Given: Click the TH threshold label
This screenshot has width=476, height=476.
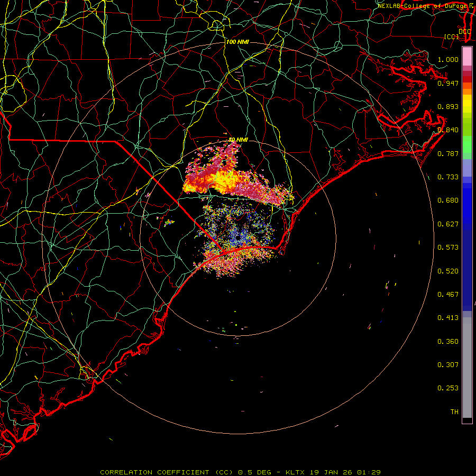Looking at the screenshot, I should pos(454,412).
